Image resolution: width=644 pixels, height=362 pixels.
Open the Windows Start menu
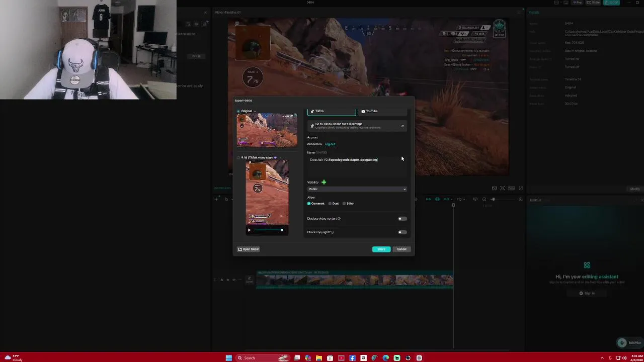coord(228,358)
